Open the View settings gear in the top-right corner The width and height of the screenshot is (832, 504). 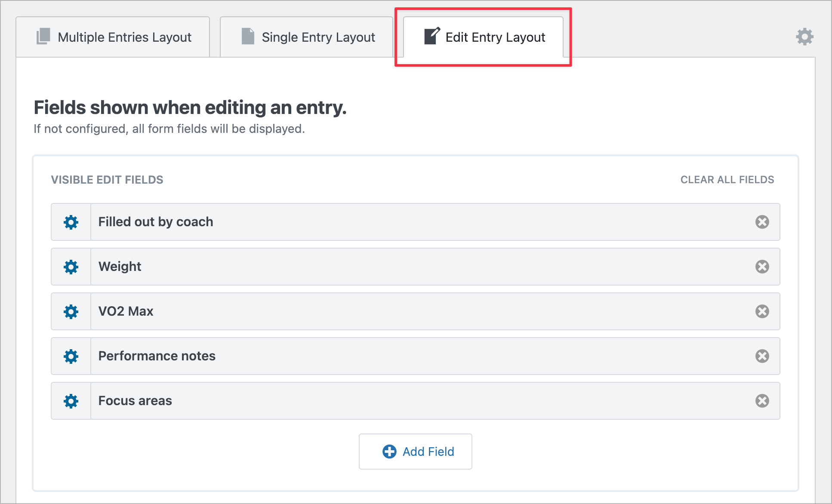(x=804, y=37)
